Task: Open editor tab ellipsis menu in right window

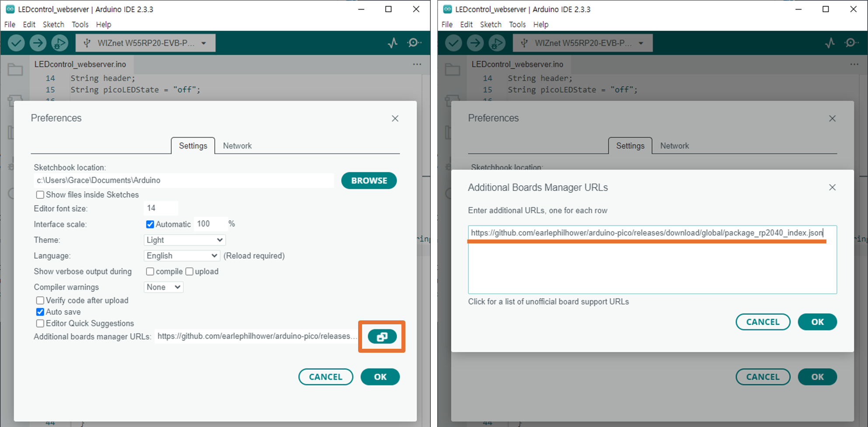Action: pos(854,64)
